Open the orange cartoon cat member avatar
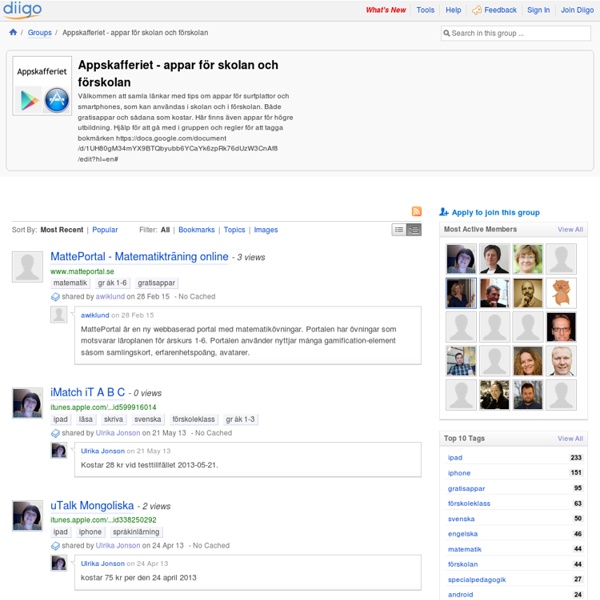Image resolution: width=600 pixels, height=600 pixels. pyautogui.click(x=561, y=293)
